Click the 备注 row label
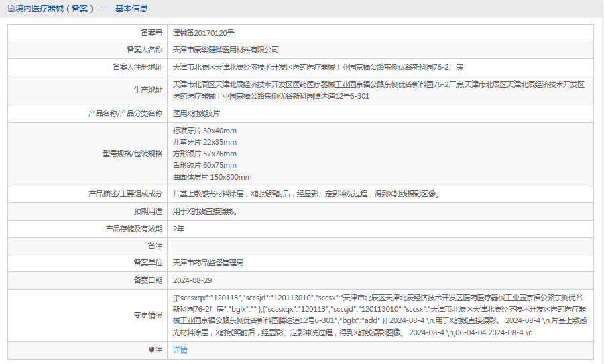Viewport: 604px width, 364px height. (x=156, y=246)
